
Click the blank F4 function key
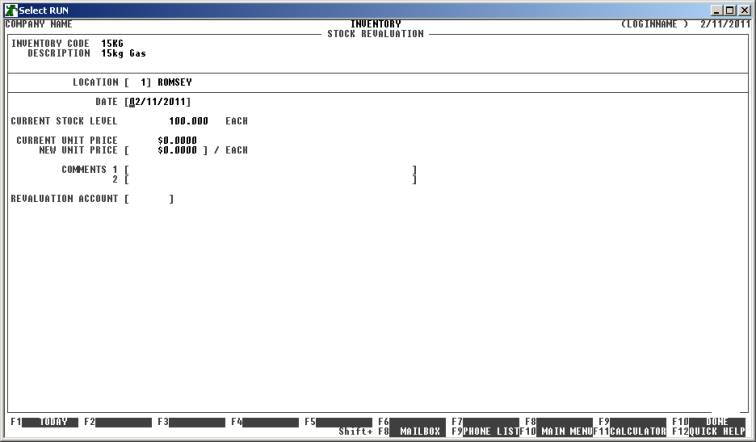(270, 422)
